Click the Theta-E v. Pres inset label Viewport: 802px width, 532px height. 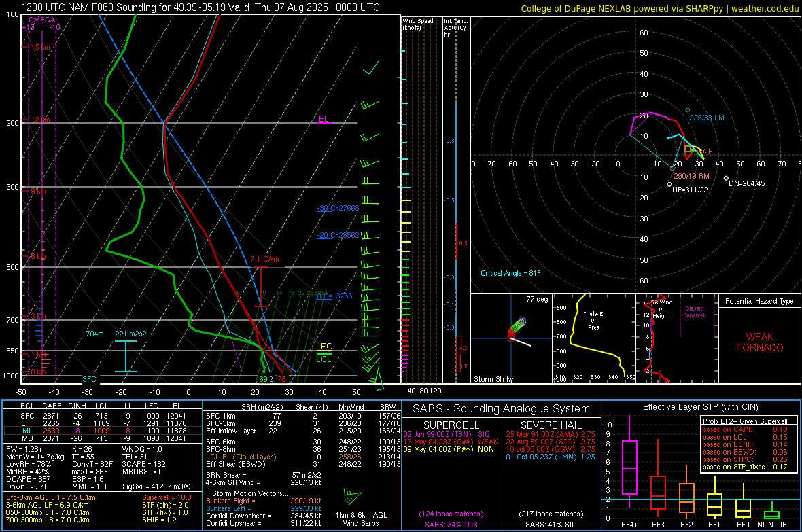[x=593, y=320]
